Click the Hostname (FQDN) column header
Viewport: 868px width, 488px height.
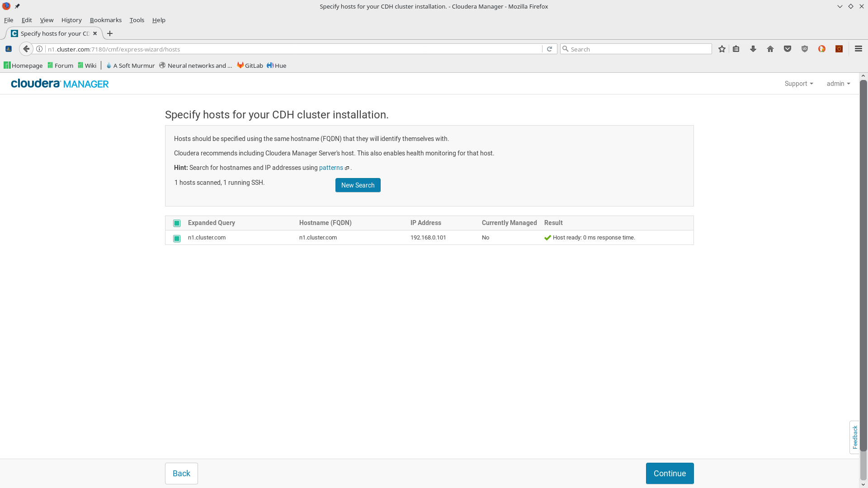pos(325,223)
